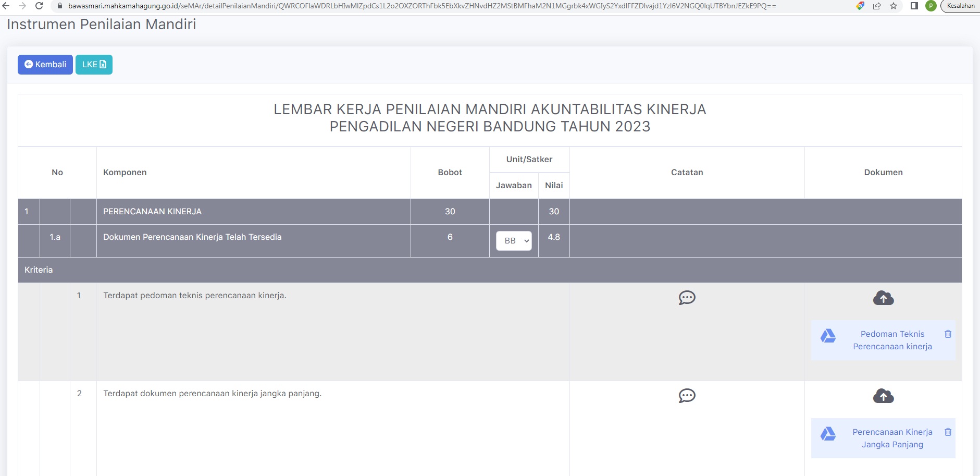The height and width of the screenshot is (476, 980).
Task: Open comment icon for pedoman teknis criterion
Action: [x=687, y=298]
